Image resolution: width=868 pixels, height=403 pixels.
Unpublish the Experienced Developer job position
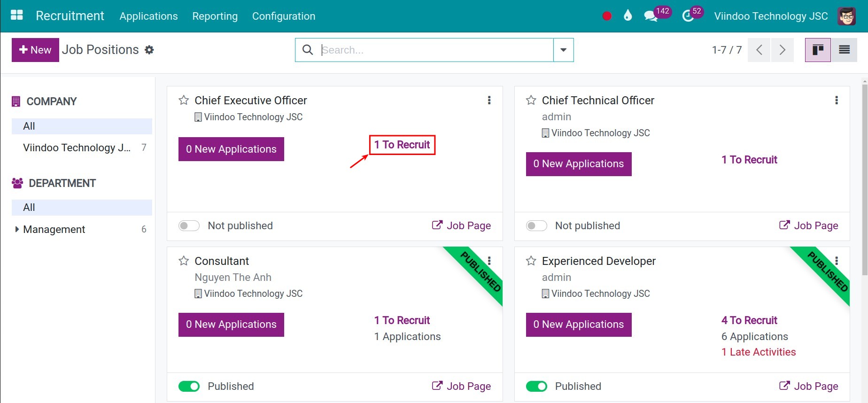536,387
